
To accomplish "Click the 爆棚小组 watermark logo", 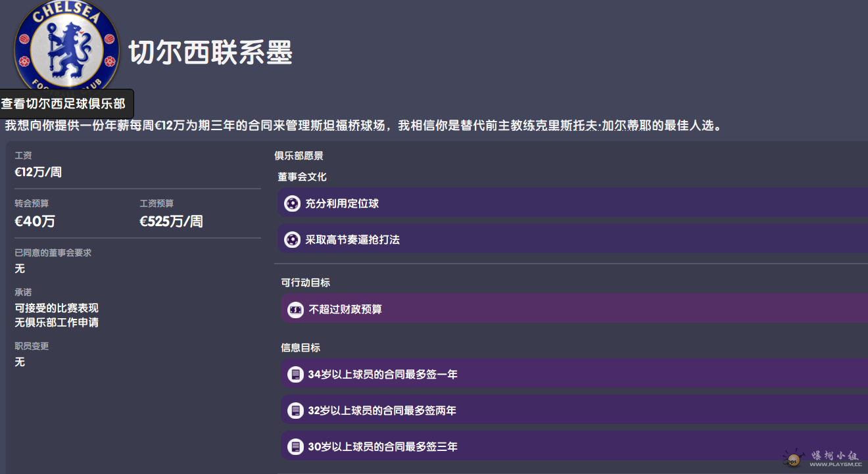I will [x=794, y=458].
